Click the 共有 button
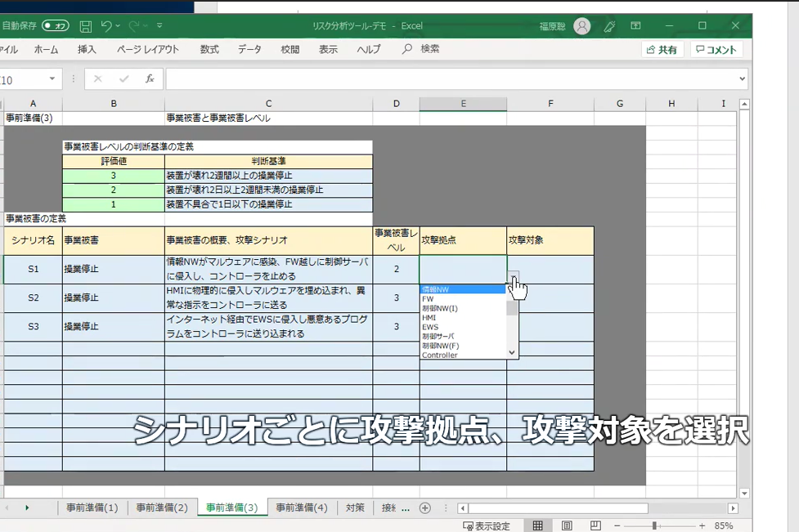The height and width of the screenshot is (532, 799). click(x=662, y=49)
